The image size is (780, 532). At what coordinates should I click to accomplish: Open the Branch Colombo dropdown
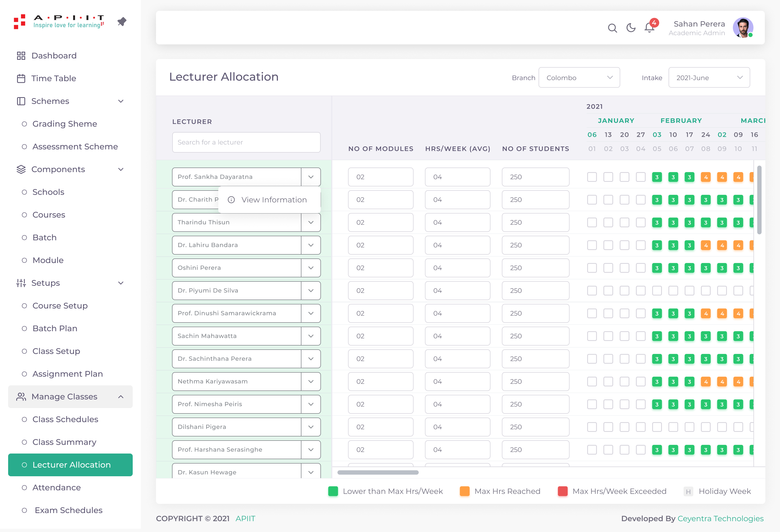579,78
